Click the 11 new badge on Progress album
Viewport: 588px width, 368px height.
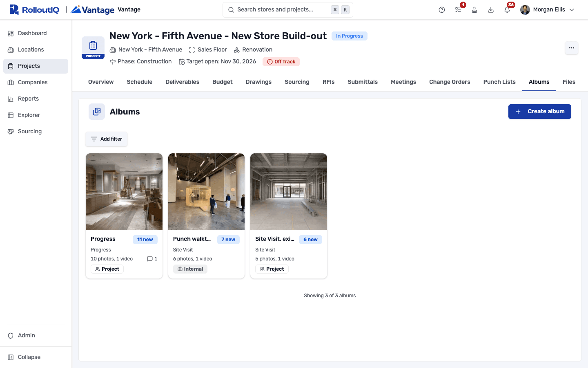[145, 240]
